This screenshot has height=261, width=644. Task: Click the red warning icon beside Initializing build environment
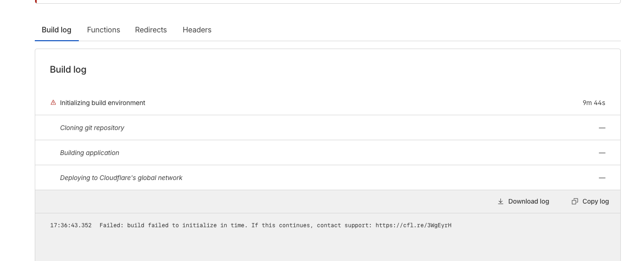point(53,103)
